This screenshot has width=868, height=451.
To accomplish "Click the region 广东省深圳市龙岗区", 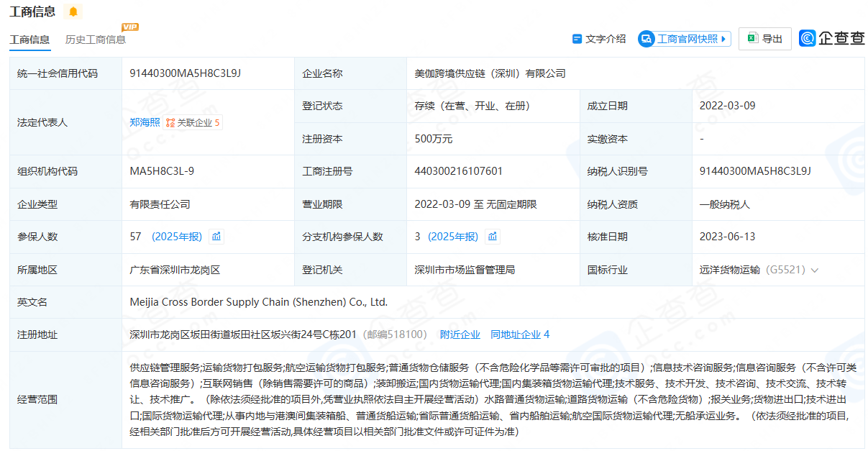I will [x=175, y=270].
